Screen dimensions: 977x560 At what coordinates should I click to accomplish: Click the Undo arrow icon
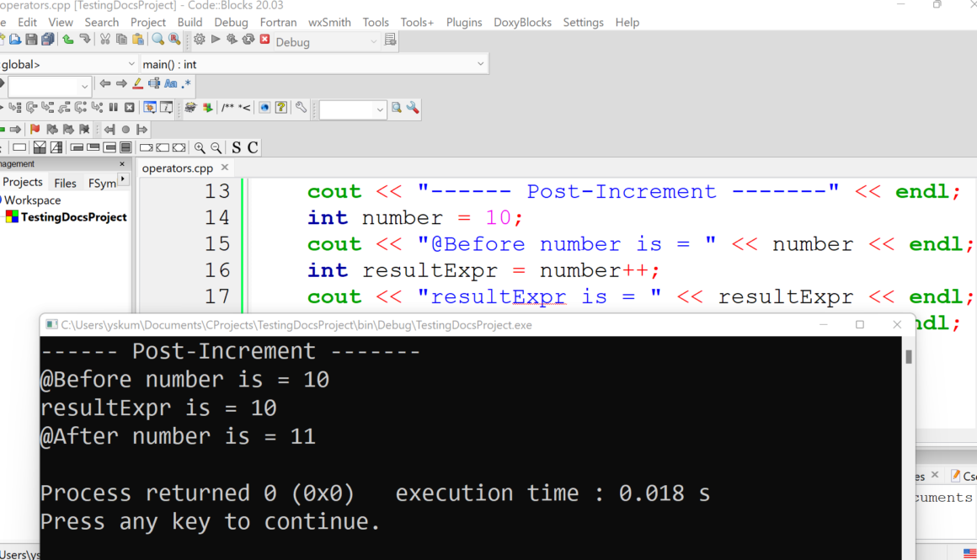[x=67, y=39]
